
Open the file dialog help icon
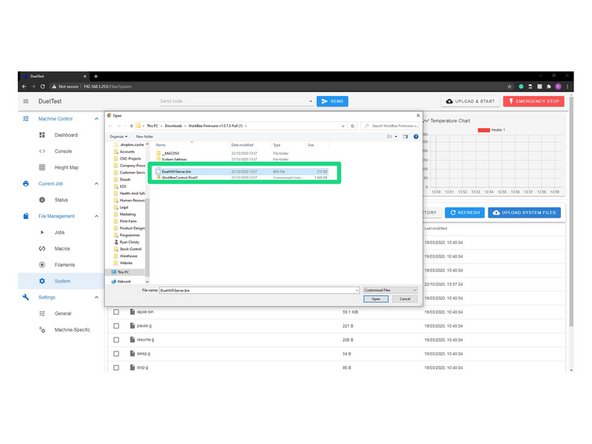click(416, 136)
